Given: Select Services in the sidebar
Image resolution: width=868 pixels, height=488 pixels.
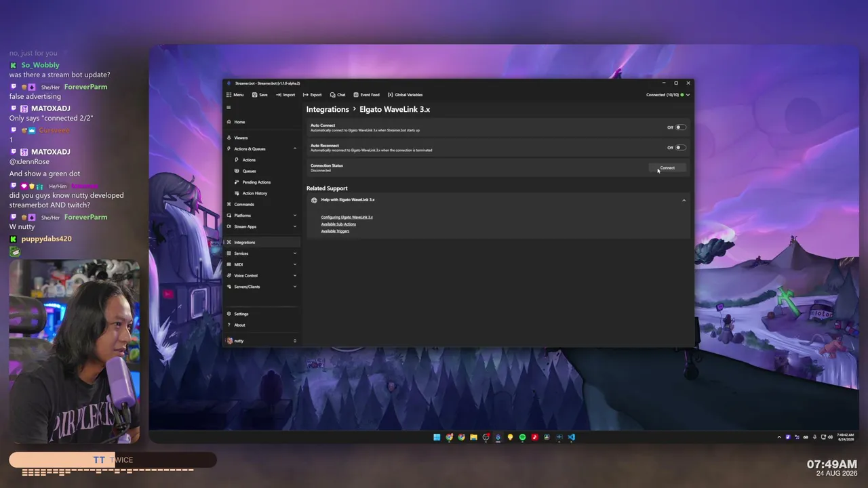Looking at the screenshot, I should 262,253.
